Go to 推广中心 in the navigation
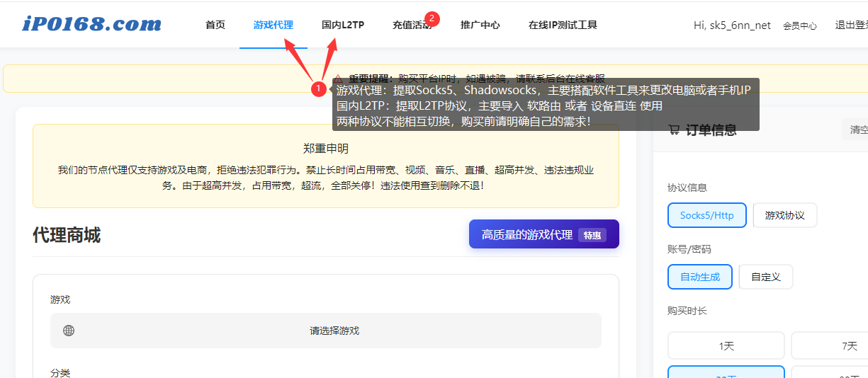 point(480,25)
